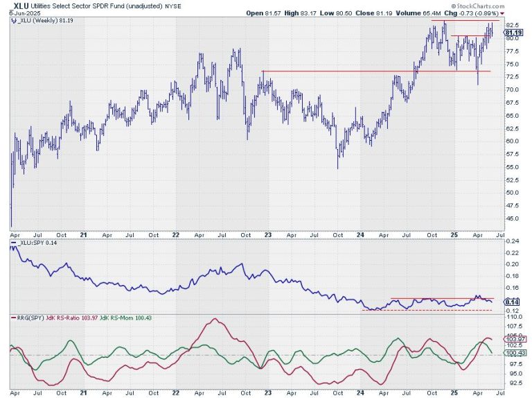
Task: Click the Close 81.19 value
Action: point(374,13)
